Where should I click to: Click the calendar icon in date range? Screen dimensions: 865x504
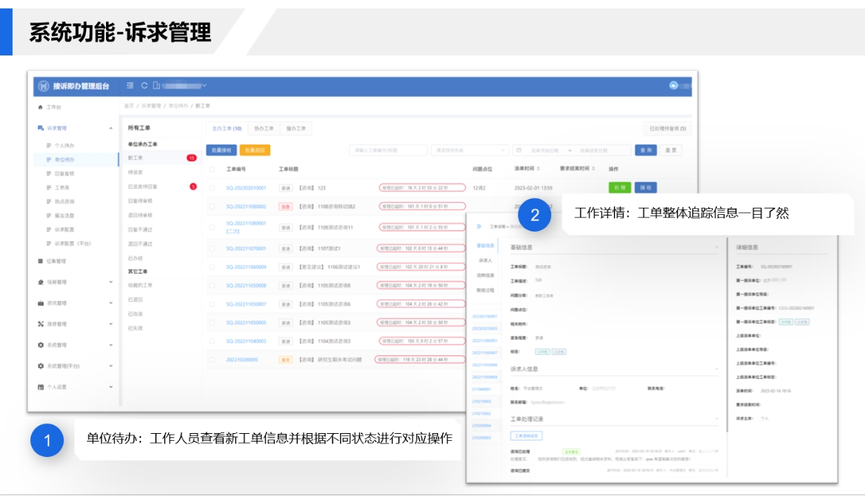coord(518,150)
